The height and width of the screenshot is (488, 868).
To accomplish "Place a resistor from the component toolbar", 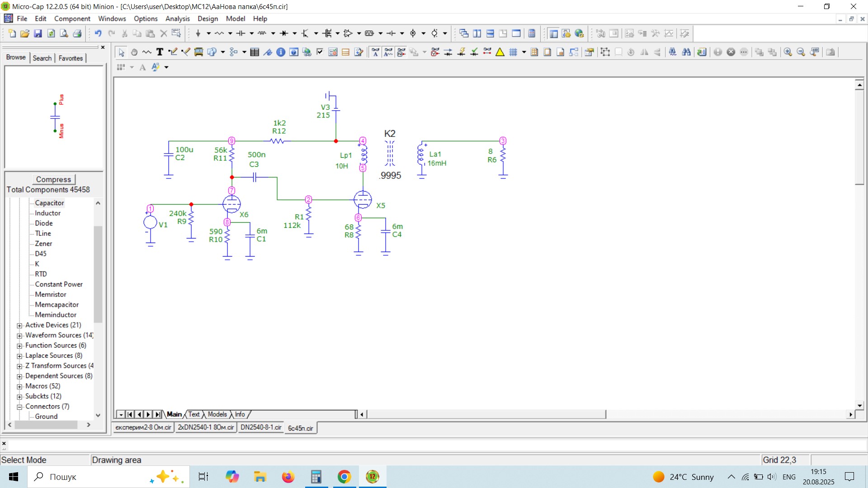I will (x=220, y=33).
